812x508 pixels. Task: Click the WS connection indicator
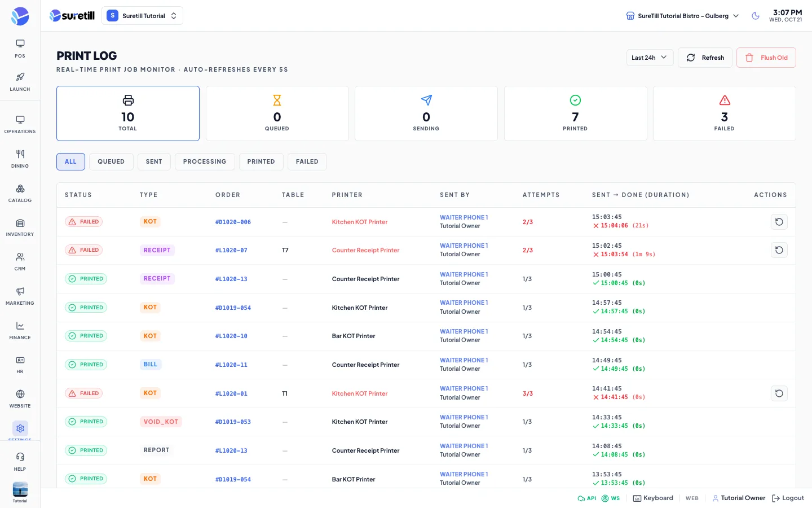pyautogui.click(x=611, y=498)
